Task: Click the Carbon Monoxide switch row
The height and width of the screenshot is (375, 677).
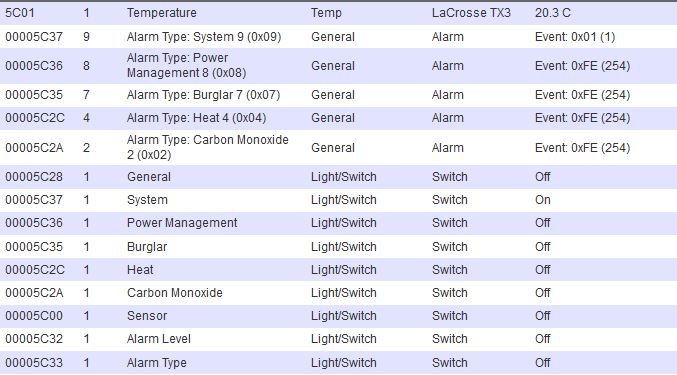Action: tap(338, 293)
